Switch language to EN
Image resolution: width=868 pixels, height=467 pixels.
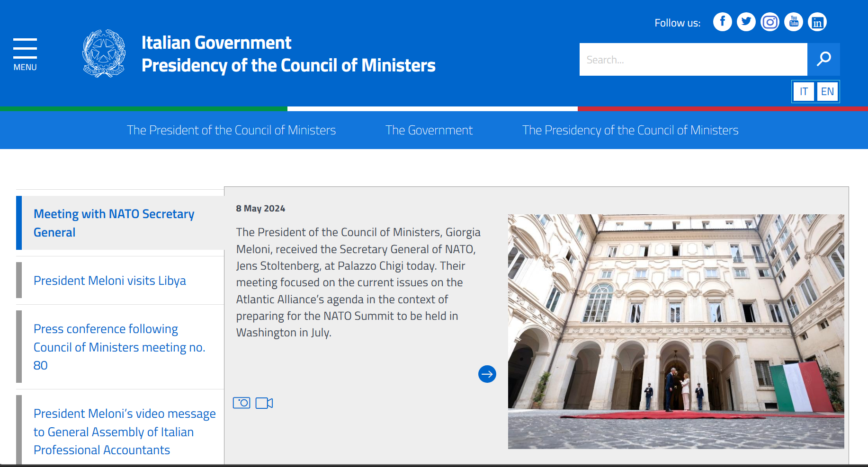(827, 91)
